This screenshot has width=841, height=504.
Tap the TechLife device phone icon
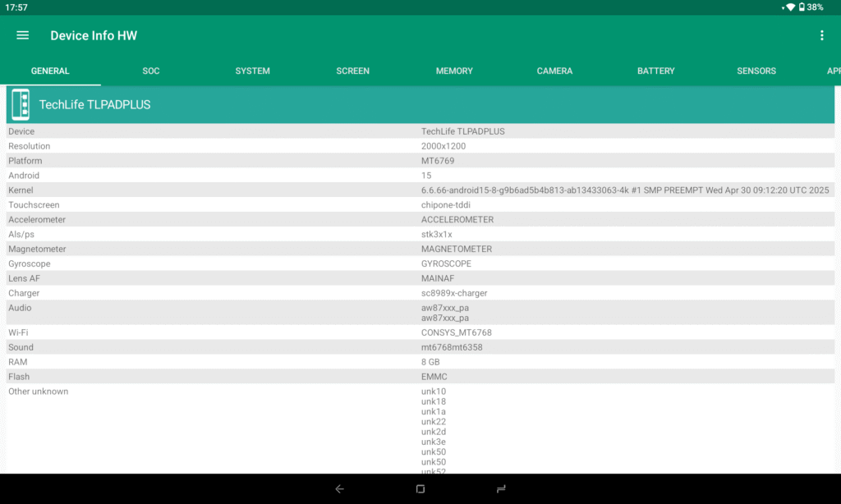coord(21,105)
